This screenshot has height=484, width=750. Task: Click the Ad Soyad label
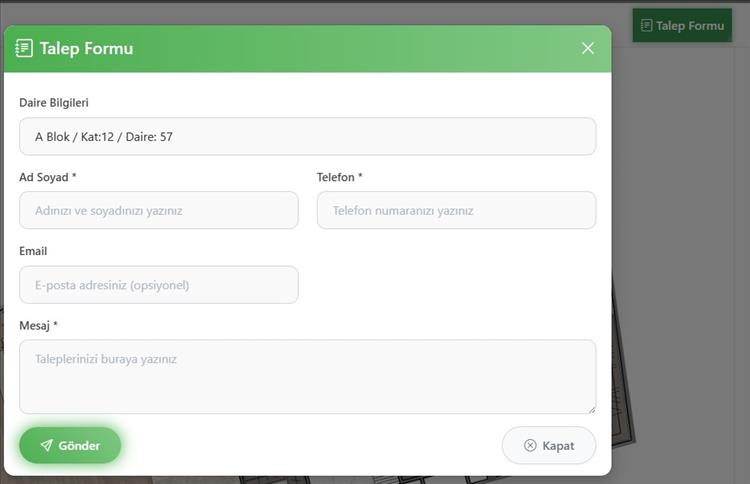click(x=47, y=177)
